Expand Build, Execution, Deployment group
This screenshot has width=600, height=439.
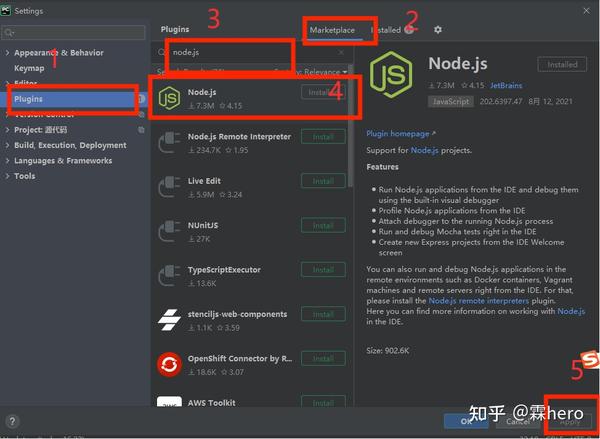(7, 145)
